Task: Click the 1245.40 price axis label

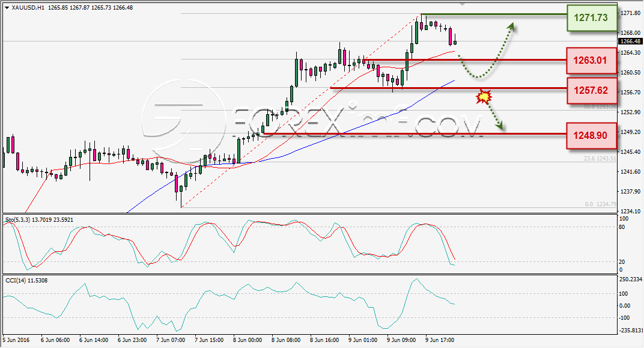Action: [630, 151]
